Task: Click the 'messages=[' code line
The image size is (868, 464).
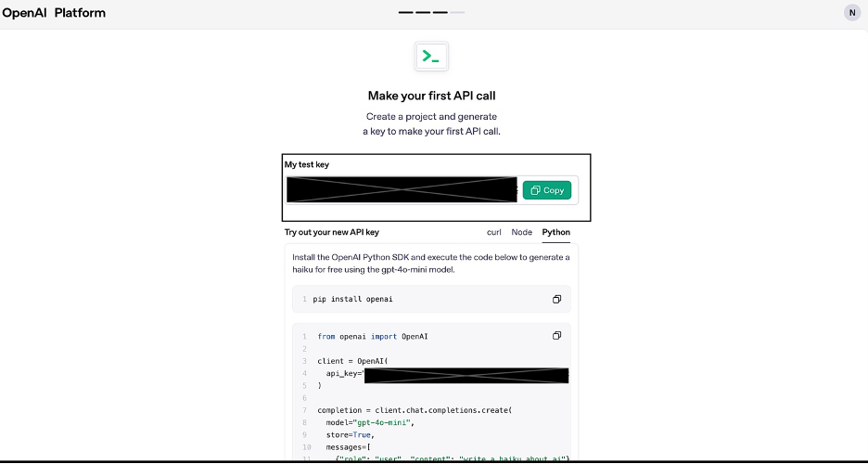Action: (x=348, y=447)
